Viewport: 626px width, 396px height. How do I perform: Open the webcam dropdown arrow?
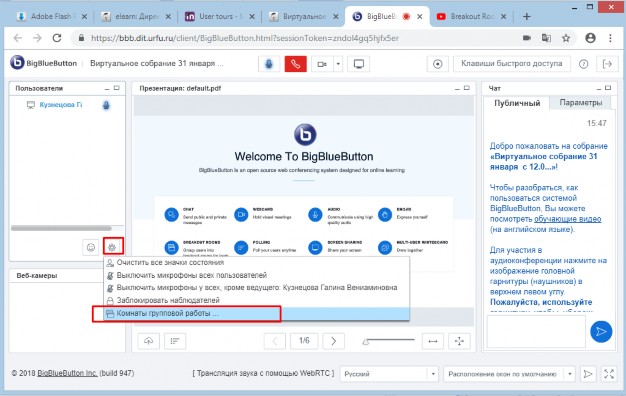(338, 64)
